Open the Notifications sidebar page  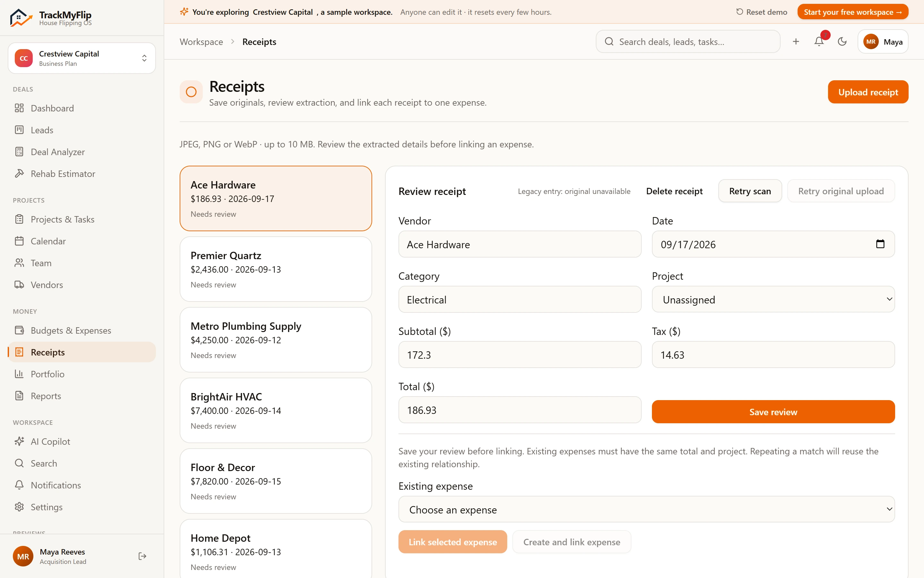pos(82,485)
